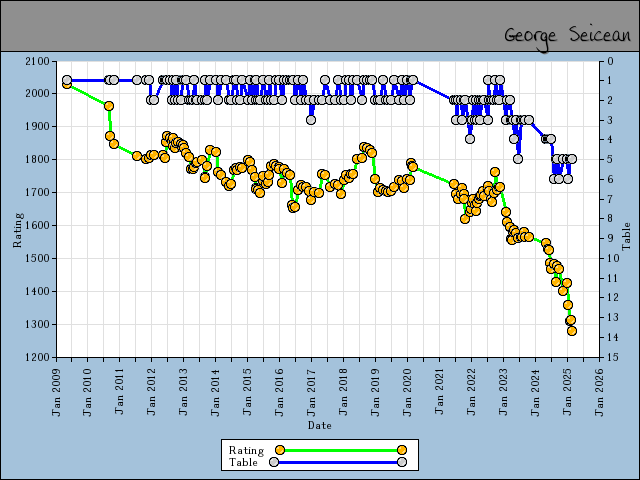Image resolution: width=640 pixels, height=480 pixels.
Task: Click the Jan 2022 date label
Action: [x=471, y=393]
